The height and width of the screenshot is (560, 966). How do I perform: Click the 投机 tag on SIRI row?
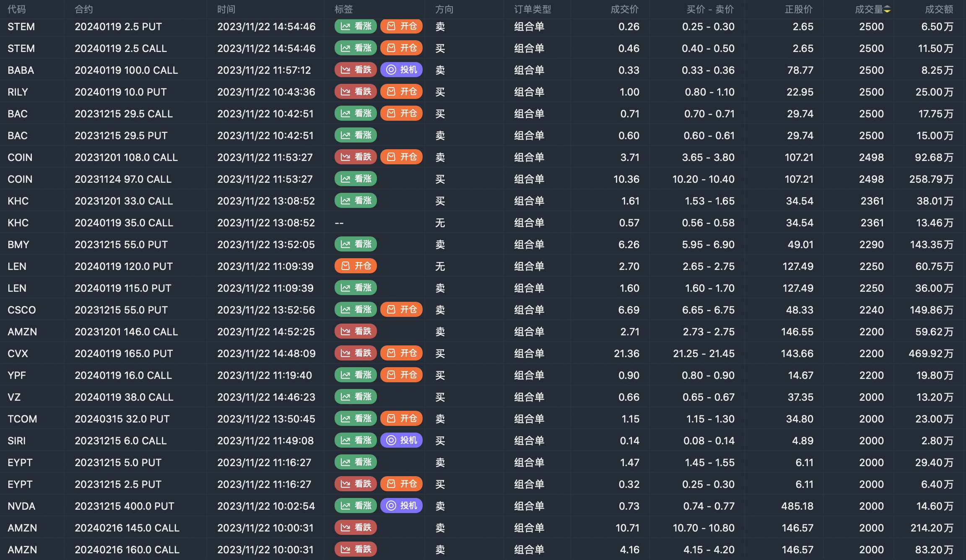pos(401,440)
